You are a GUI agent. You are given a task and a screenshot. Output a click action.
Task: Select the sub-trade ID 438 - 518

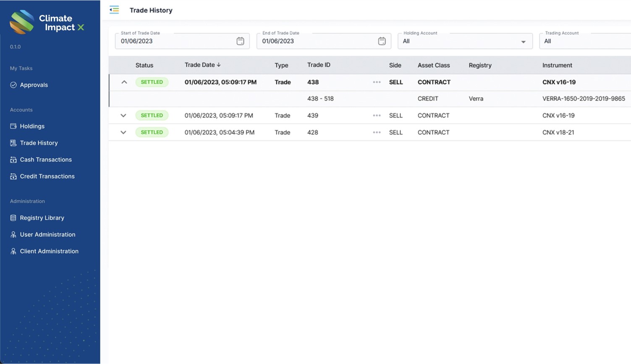pos(320,99)
